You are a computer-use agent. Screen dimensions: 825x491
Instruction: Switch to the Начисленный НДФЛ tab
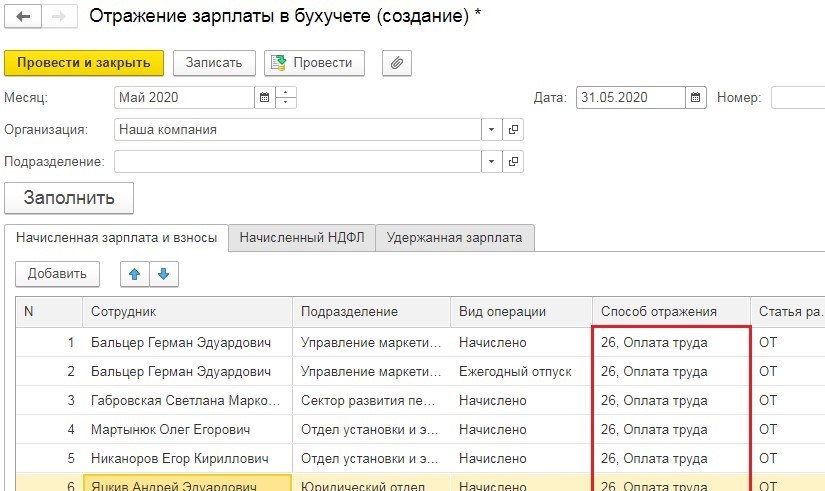point(301,238)
